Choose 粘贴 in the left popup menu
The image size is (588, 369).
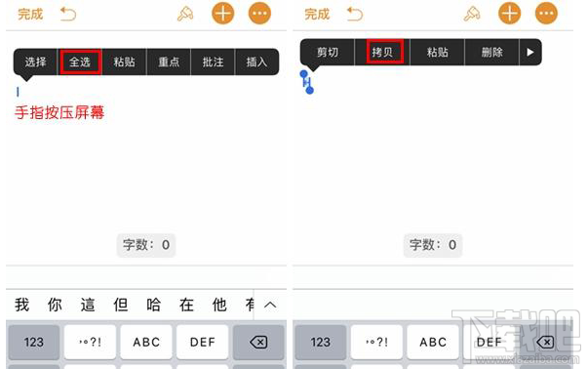click(x=124, y=61)
